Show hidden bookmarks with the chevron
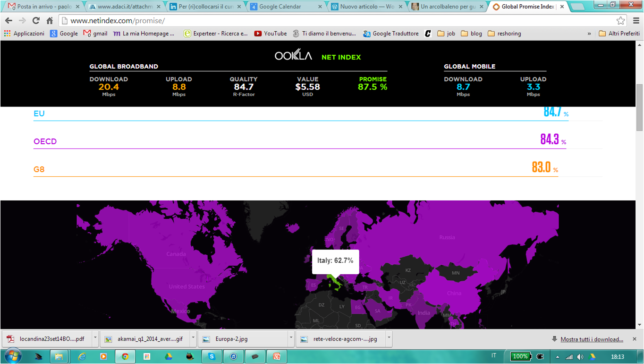The width and height of the screenshot is (644, 364). 589,34
